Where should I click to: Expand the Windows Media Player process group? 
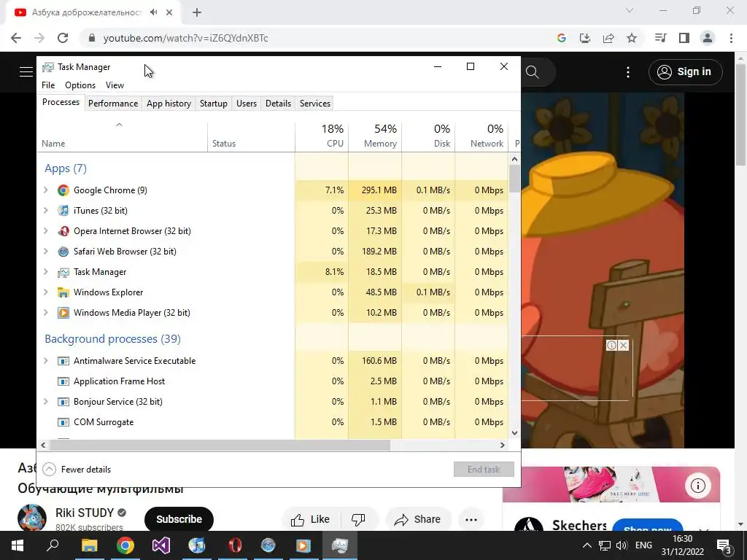pyautogui.click(x=46, y=313)
